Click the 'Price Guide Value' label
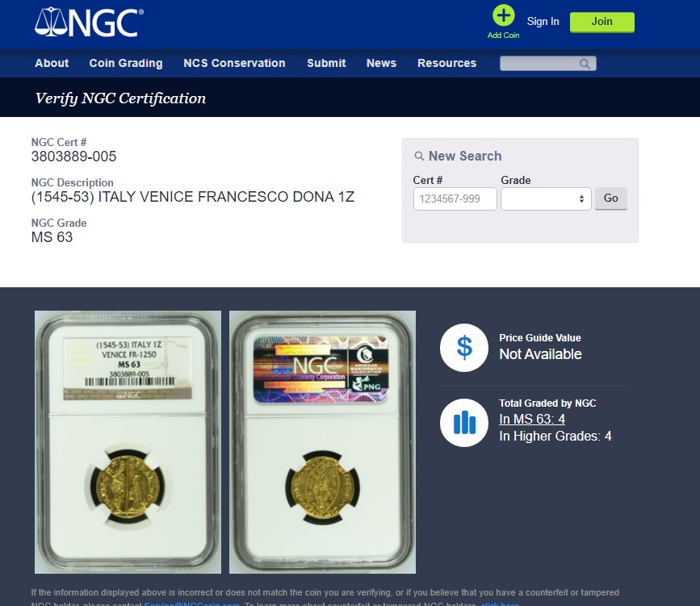 click(x=539, y=338)
